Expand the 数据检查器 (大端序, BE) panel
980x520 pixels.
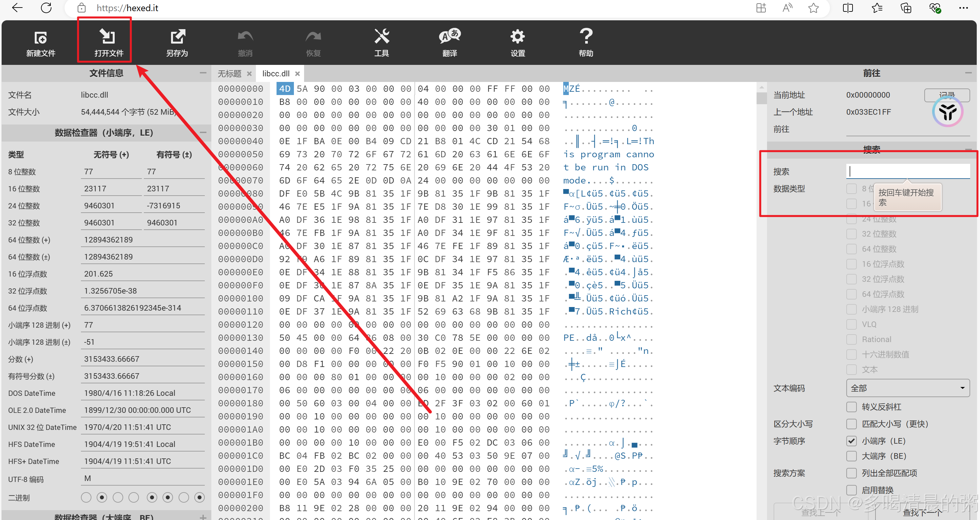coord(203,517)
